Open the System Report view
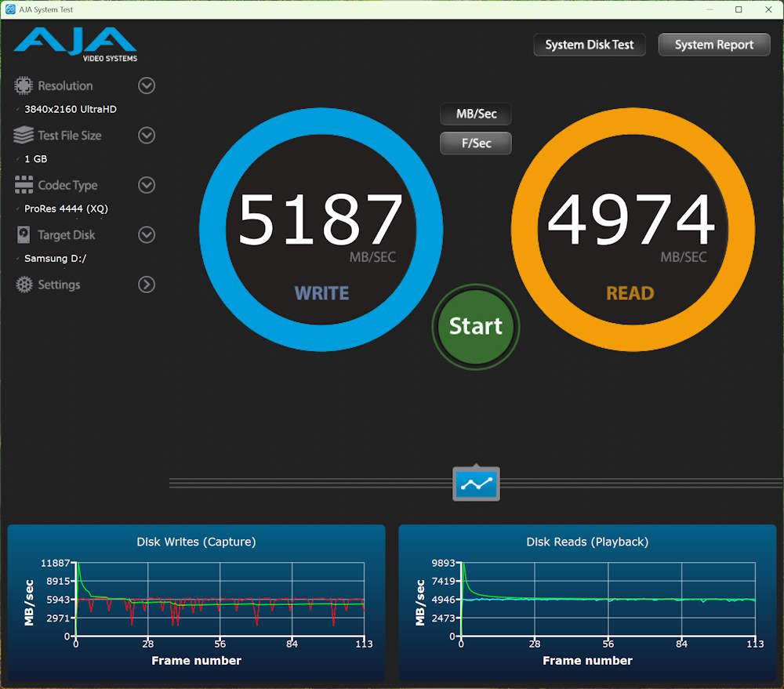The image size is (784, 689). (713, 45)
